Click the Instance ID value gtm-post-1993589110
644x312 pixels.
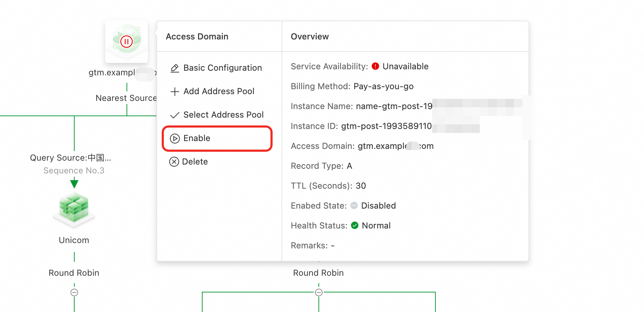pyautogui.click(x=386, y=126)
